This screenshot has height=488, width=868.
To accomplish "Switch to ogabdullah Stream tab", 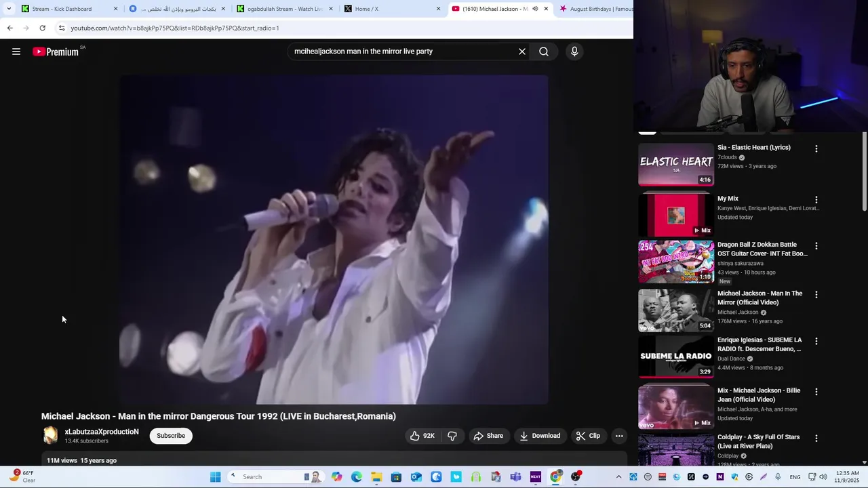I will tap(285, 9).
